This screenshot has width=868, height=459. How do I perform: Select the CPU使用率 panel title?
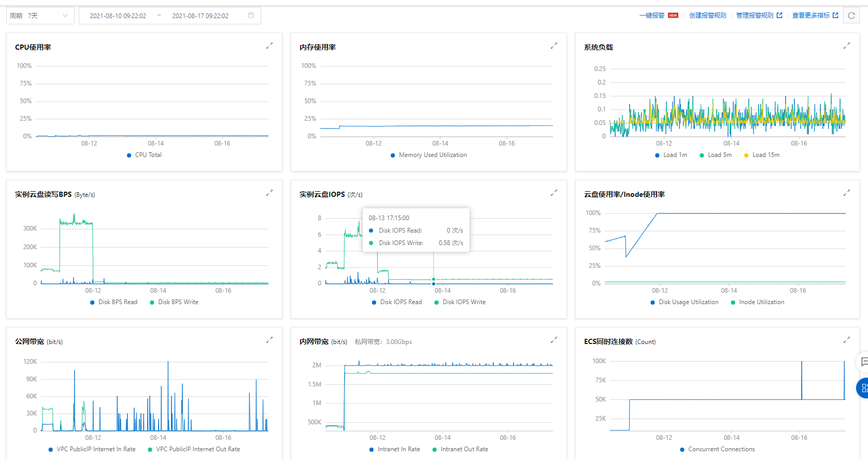[x=33, y=47]
